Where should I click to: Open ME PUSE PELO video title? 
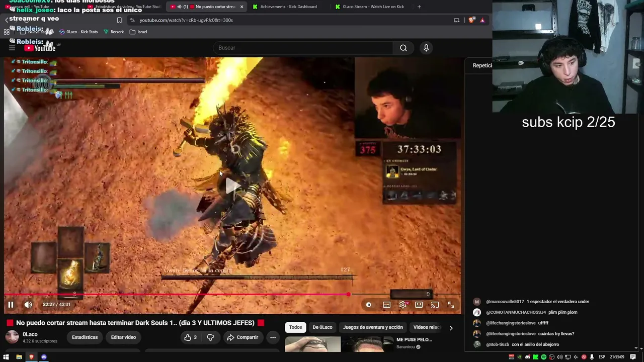pyautogui.click(x=414, y=340)
